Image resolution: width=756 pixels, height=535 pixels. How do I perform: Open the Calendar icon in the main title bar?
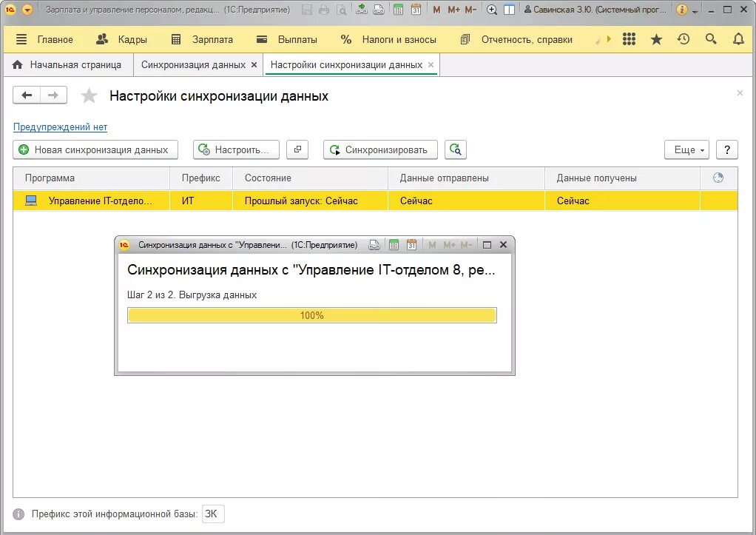(416, 10)
